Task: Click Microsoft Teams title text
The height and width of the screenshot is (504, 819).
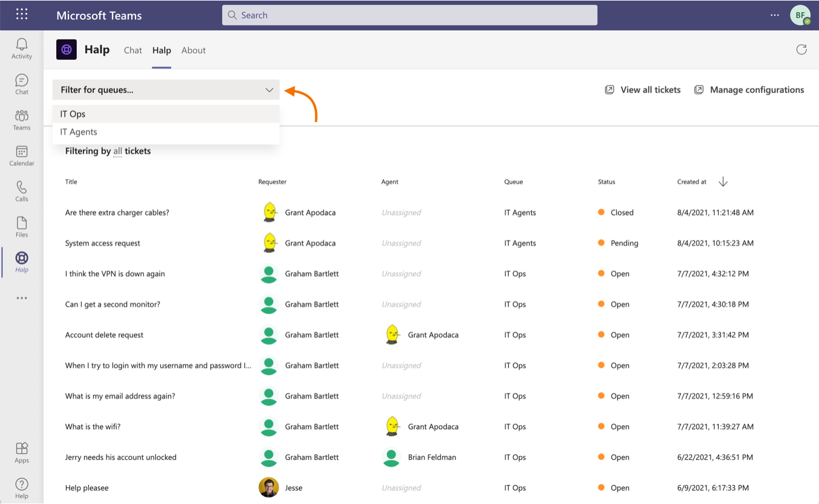Action: click(x=99, y=16)
